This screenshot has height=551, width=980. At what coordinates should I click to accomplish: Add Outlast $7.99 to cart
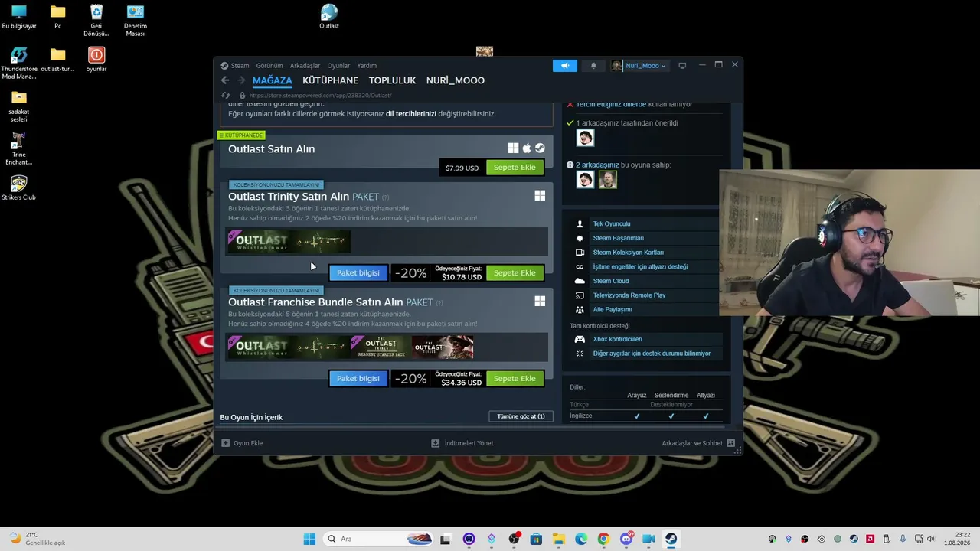tap(514, 168)
